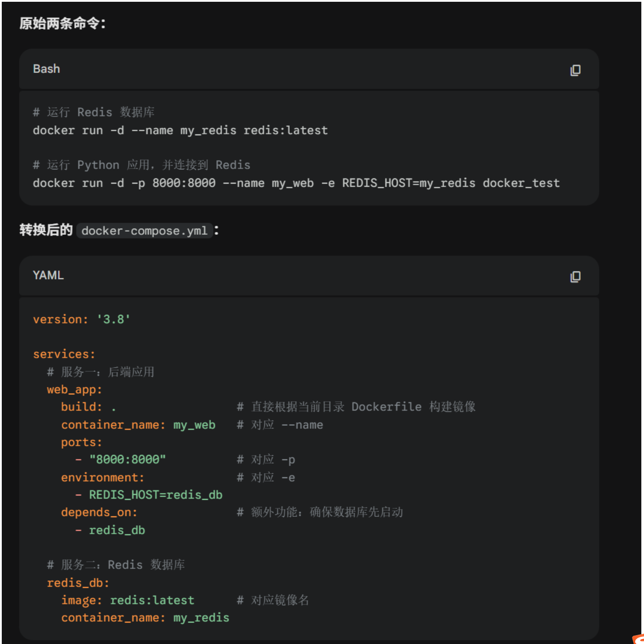Click the quoted "8000:8000" port mapping
Viewport: 644px width, 644px height.
127,459
